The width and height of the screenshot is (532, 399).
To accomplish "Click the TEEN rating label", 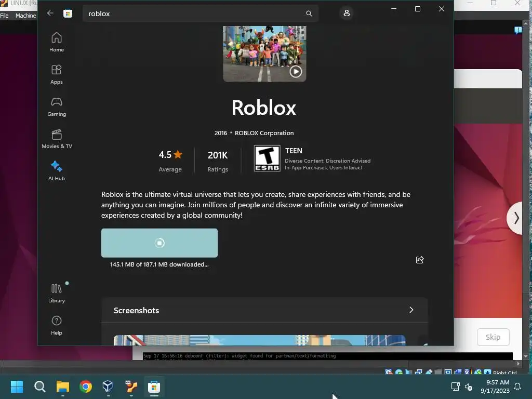I will tap(294, 151).
